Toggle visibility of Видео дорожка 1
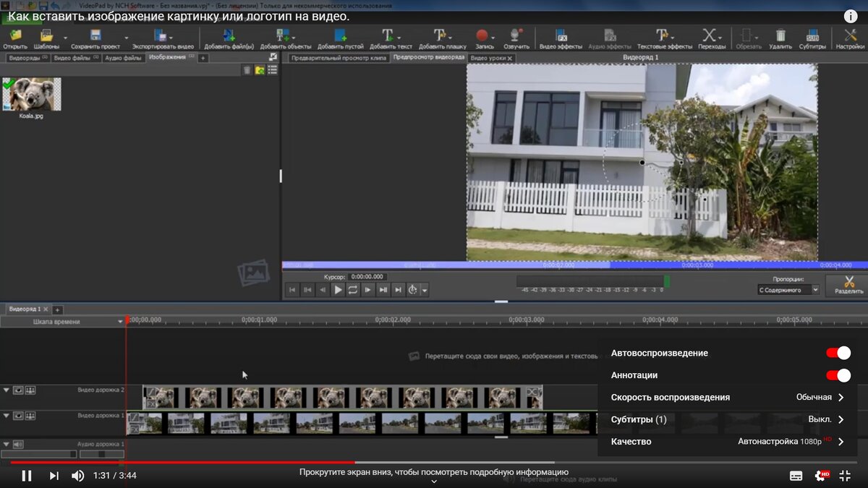This screenshot has width=868, height=488. (18, 416)
